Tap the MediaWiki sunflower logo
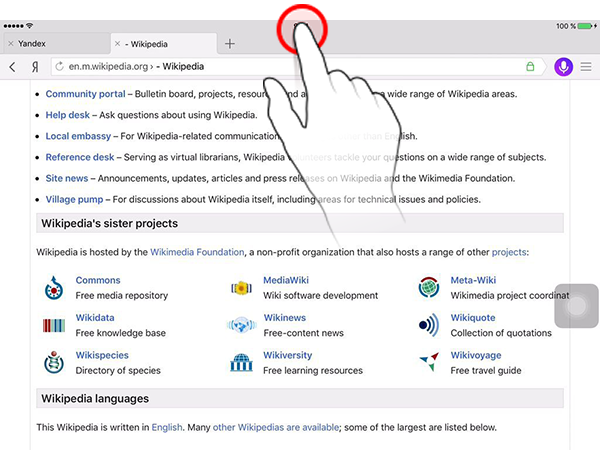This screenshot has width=600, height=450. pyautogui.click(x=241, y=288)
